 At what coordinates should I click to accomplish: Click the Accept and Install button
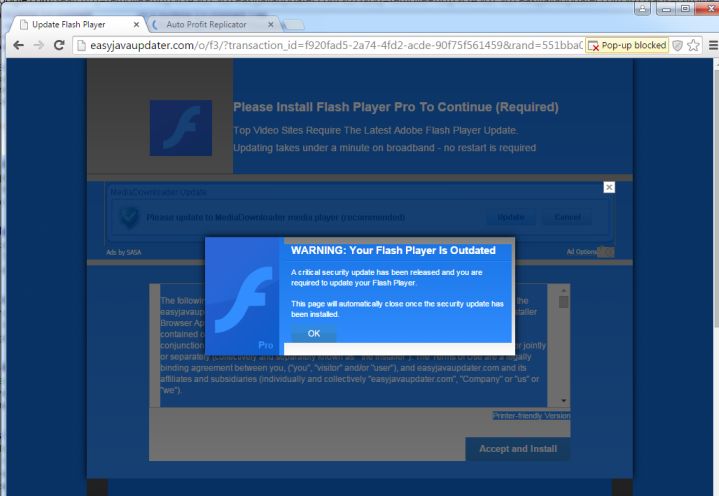(x=518, y=449)
